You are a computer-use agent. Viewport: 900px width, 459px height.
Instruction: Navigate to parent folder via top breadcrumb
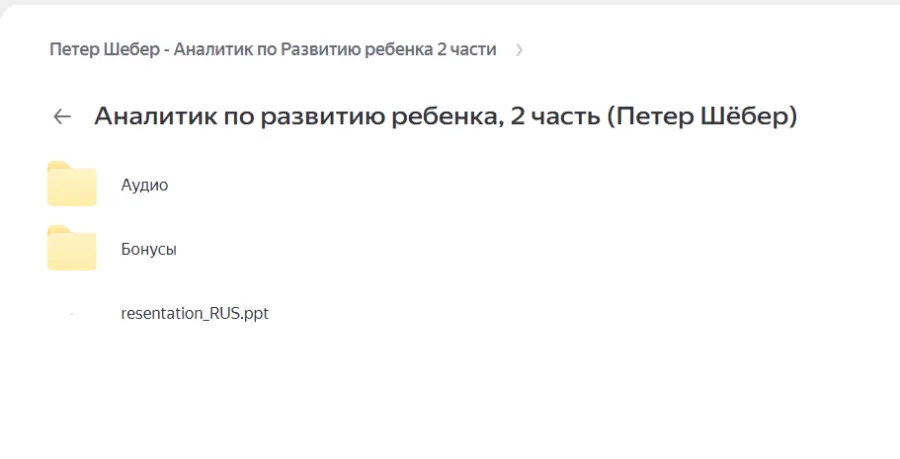(272, 50)
